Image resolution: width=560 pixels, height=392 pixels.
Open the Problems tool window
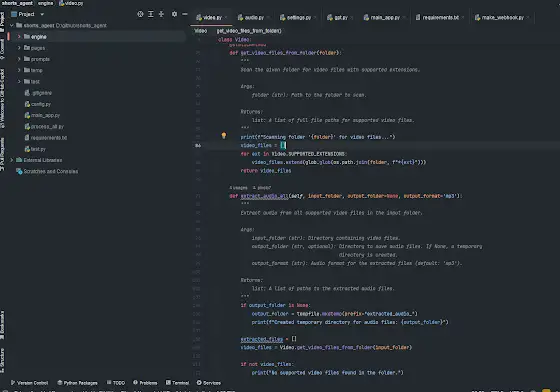click(x=145, y=383)
